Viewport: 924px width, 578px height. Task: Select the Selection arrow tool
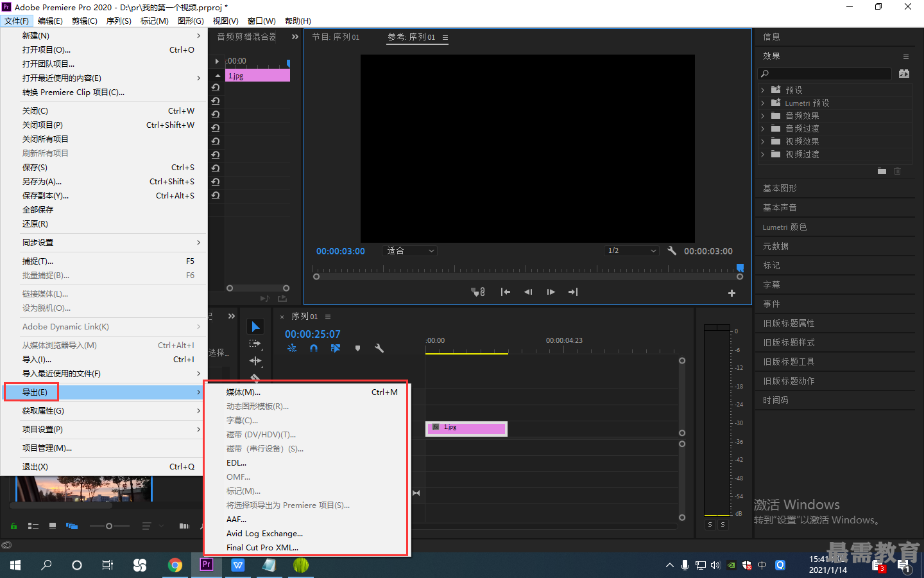pyautogui.click(x=255, y=327)
